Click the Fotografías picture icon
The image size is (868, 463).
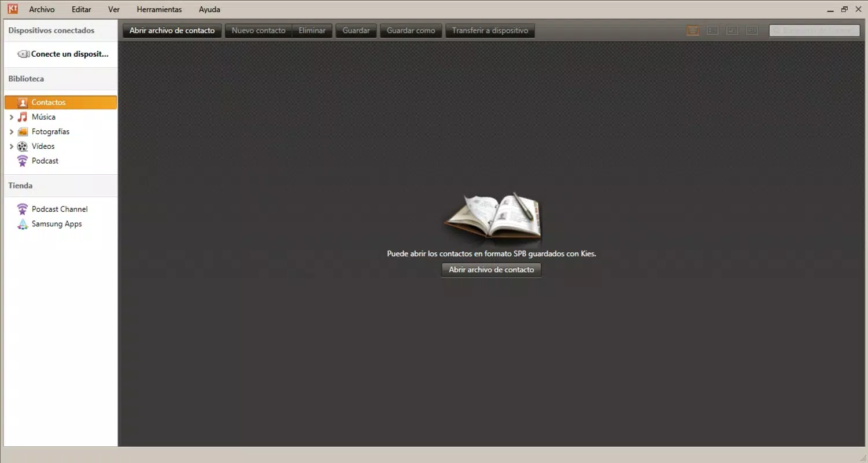23,131
